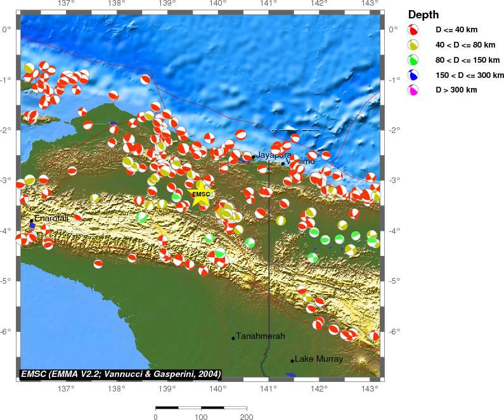
Task: Click the red beachball legend icon
Action: 413,30
